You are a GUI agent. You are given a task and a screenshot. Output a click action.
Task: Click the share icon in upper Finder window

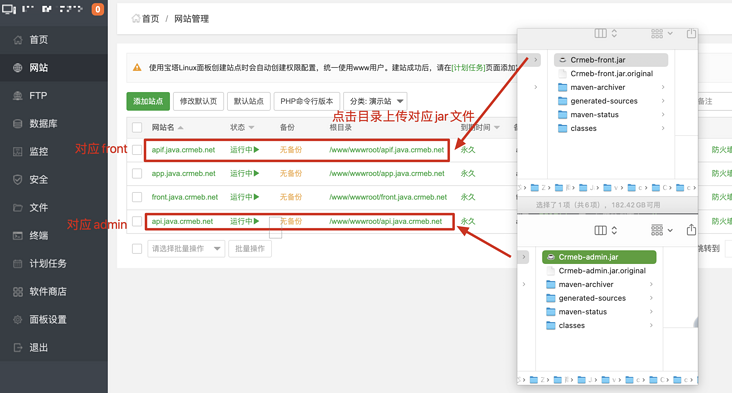[691, 33]
